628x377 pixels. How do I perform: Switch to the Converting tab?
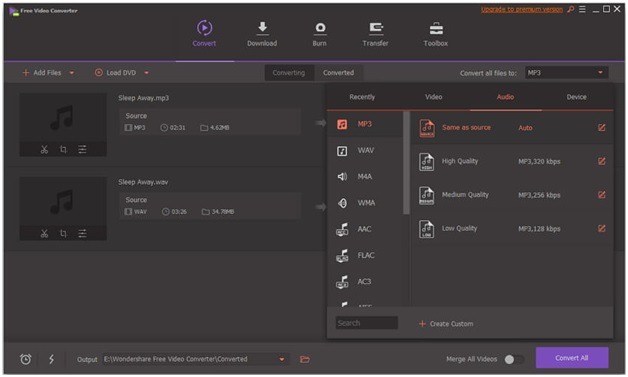289,73
